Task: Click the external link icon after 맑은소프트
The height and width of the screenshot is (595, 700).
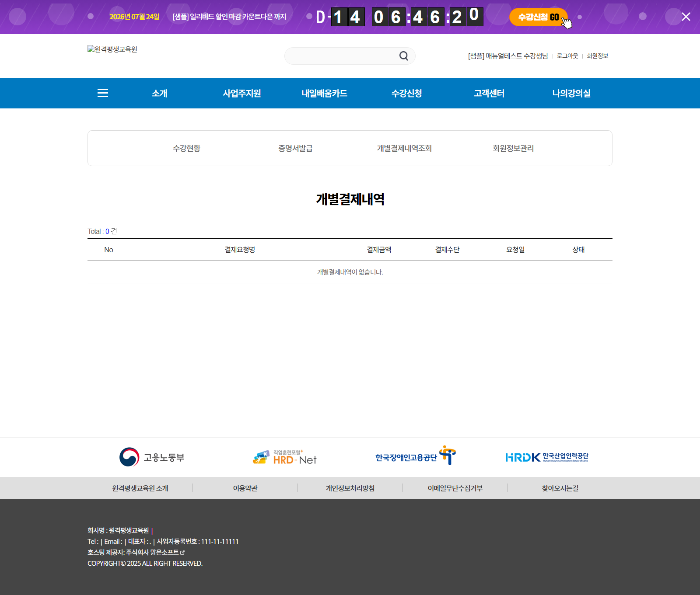Action: pyautogui.click(x=182, y=553)
